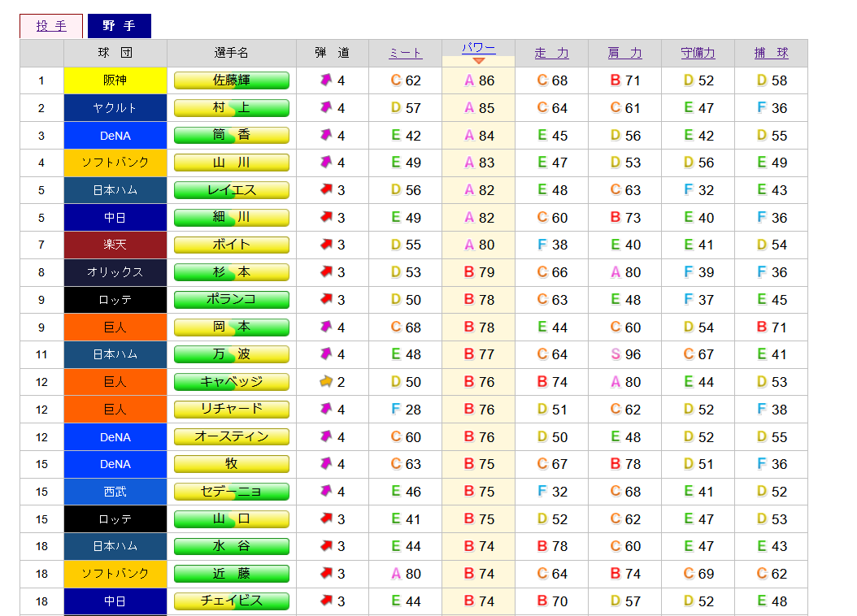Click the 楽天 dark red team cell
The height and width of the screenshot is (616, 857).
click(x=115, y=245)
